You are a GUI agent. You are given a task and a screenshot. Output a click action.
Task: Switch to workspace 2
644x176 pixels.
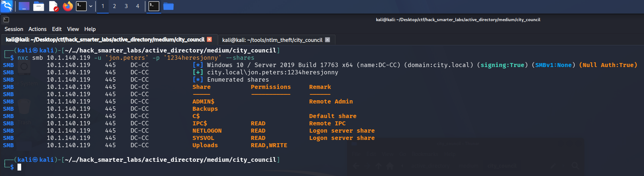(x=115, y=6)
